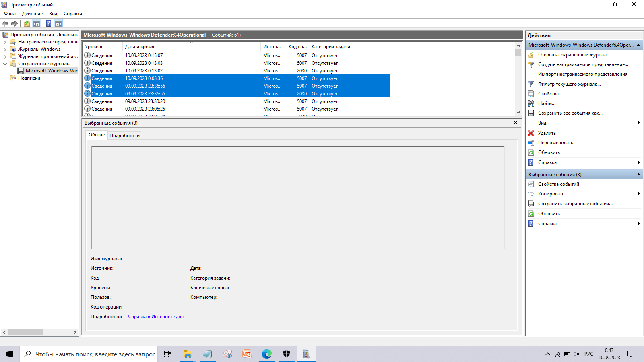Select the event row dated 10.09.2023 0:13:03
Screen dimensions: 644x362
point(236,63)
